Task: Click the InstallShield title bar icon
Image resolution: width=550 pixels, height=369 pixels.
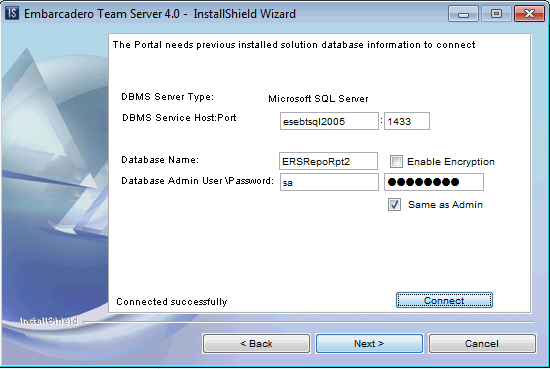Action: pos(12,13)
